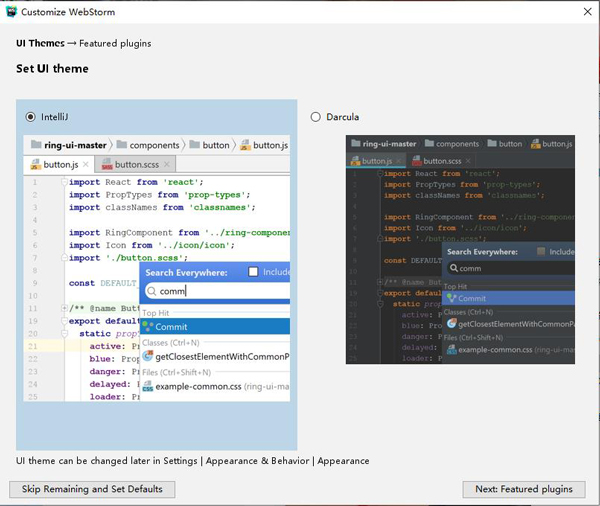The width and height of the screenshot is (600, 506).
Task: Click the Settings Appearance & Behavior hint text
Action: pyautogui.click(x=192, y=461)
